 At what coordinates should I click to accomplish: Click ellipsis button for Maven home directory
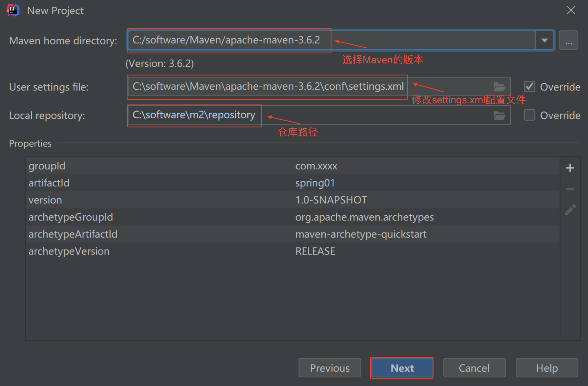pyautogui.click(x=569, y=40)
